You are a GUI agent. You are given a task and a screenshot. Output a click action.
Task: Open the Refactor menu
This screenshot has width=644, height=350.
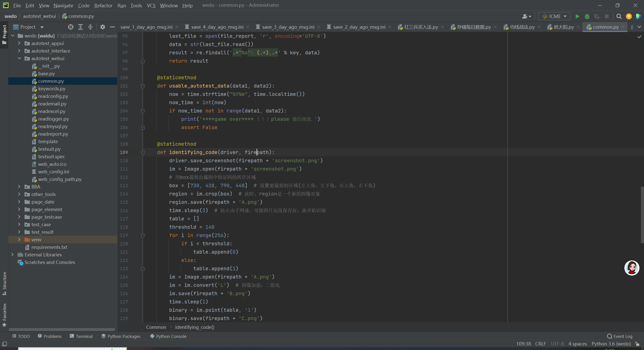103,5
